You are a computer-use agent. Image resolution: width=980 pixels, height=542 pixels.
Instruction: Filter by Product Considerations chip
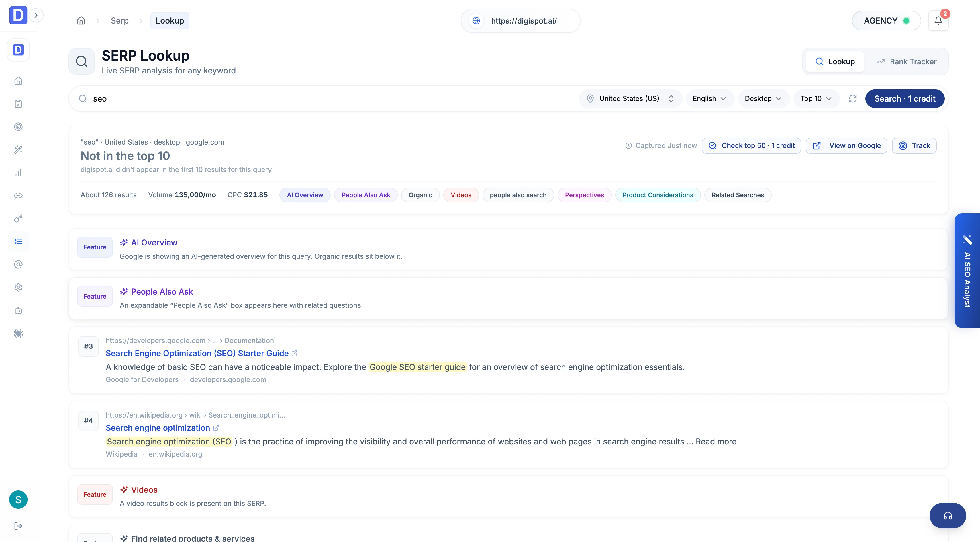[657, 195]
